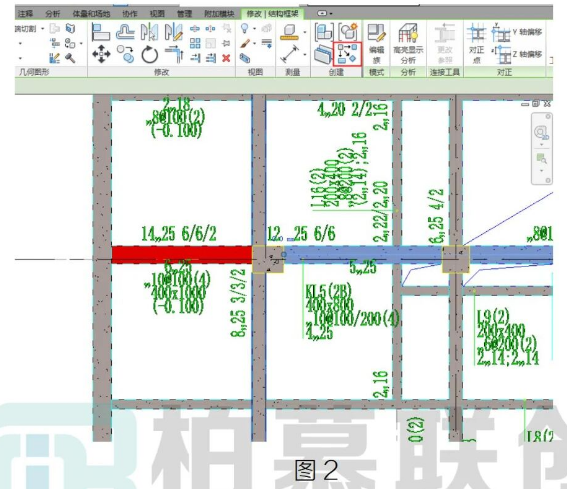The image size is (567, 489).
Task: Select the Align tool
Action: coord(101,31)
